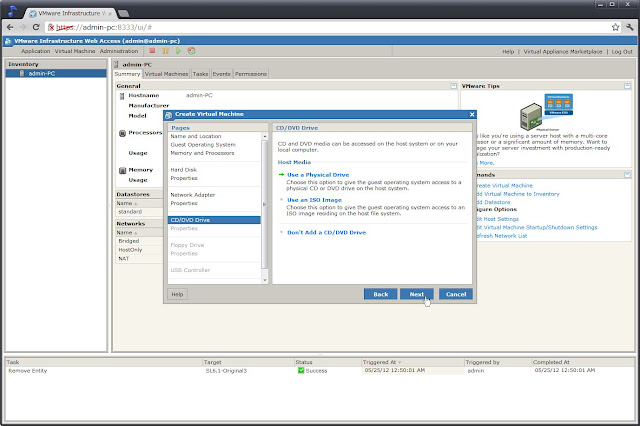
Task: Go to Memory and Processors wizard page
Action: pyautogui.click(x=202, y=153)
